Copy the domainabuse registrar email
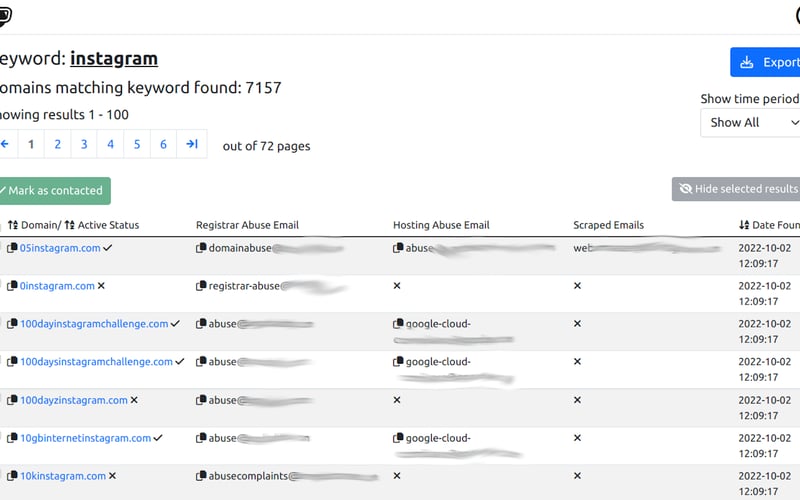Viewport: 800px width, 500px height. 201,248
